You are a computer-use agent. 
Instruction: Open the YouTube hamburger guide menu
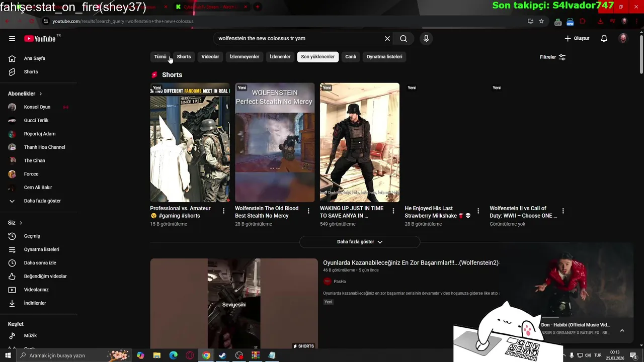[12, 39]
